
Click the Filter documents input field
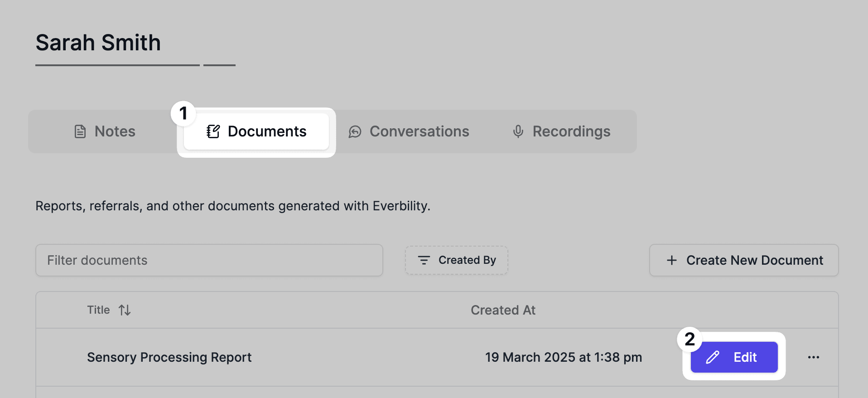[209, 260]
